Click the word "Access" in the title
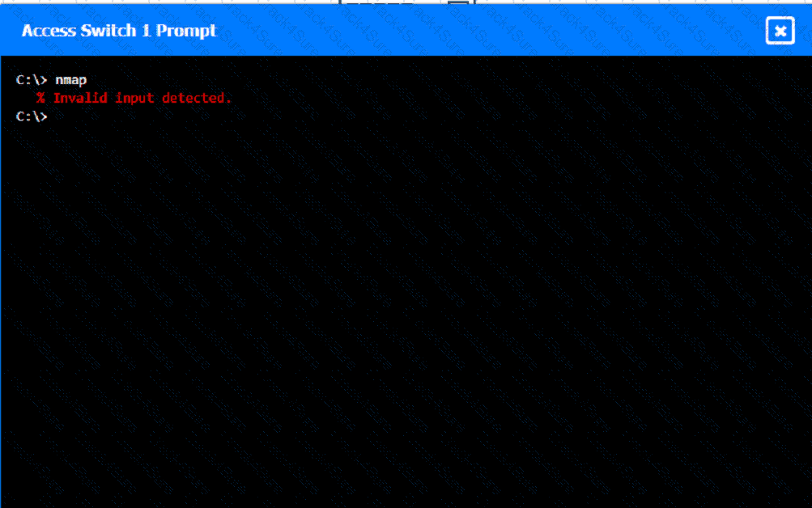812x508 pixels. tap(49, 31)
